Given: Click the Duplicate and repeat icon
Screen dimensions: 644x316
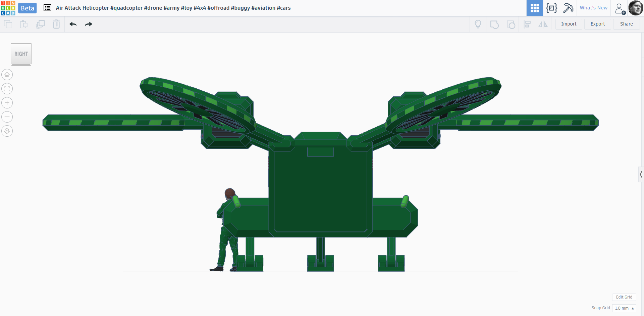Looking at the screenshot, I should (40, 24).
